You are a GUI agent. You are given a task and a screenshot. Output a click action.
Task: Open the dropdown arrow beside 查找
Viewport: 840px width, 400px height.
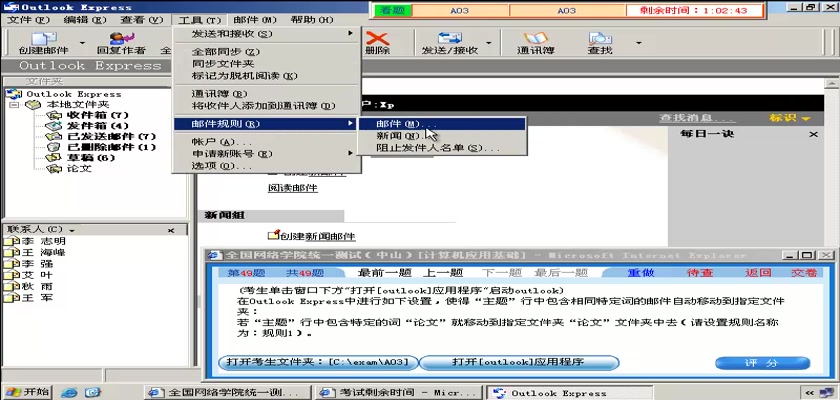638,43
